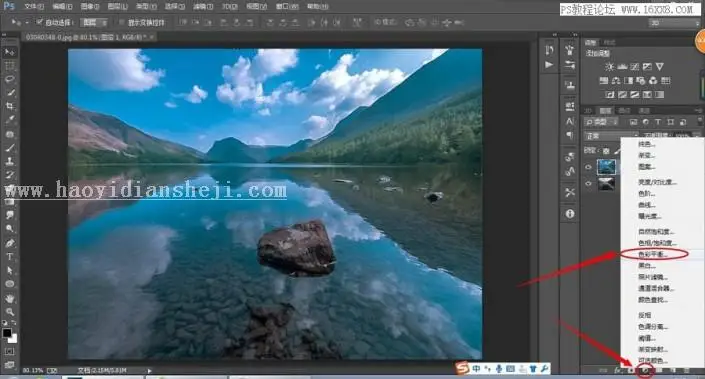Switch to the Styles tab beside Adjustments

(609, 42)
